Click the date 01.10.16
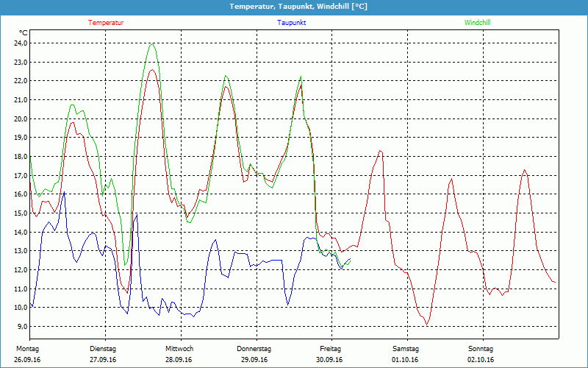588x368 pixels. [x=405, y=360]
